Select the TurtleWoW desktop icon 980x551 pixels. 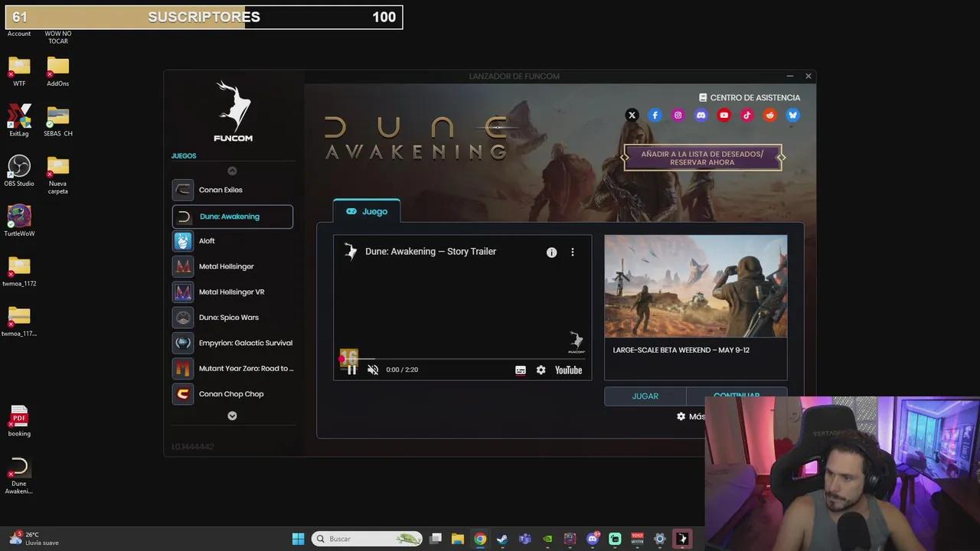(19, 220)
